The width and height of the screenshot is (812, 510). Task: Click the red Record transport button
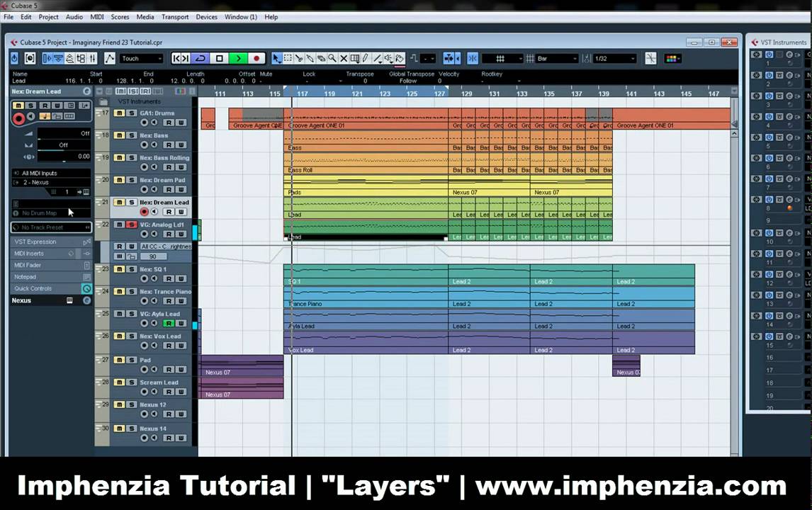click(256, 59)
